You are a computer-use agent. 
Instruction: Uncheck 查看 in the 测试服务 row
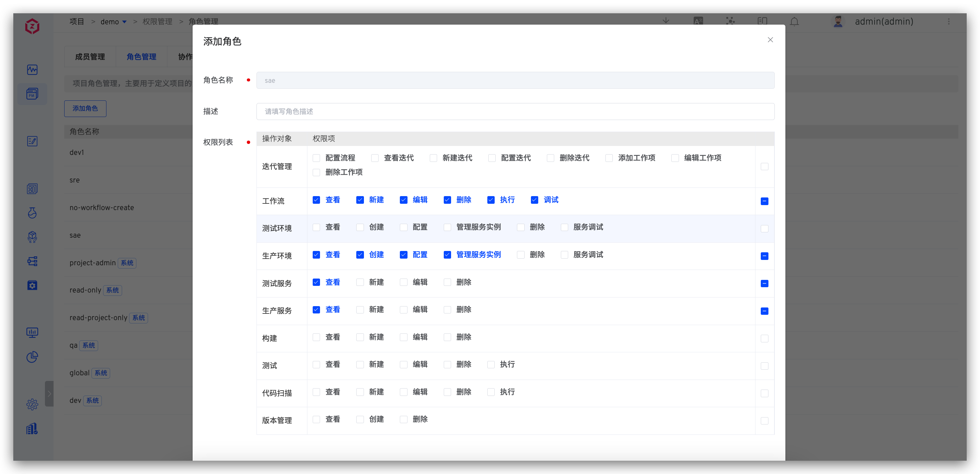pos(316,282)
